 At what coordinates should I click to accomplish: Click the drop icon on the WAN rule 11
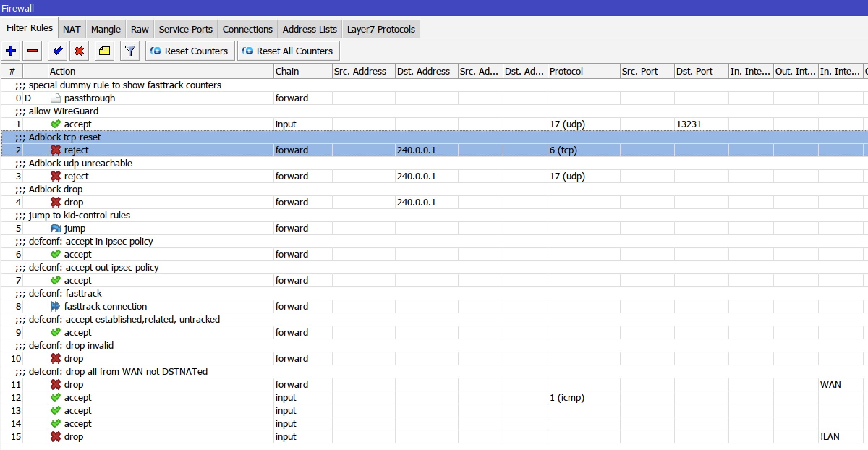56,384
